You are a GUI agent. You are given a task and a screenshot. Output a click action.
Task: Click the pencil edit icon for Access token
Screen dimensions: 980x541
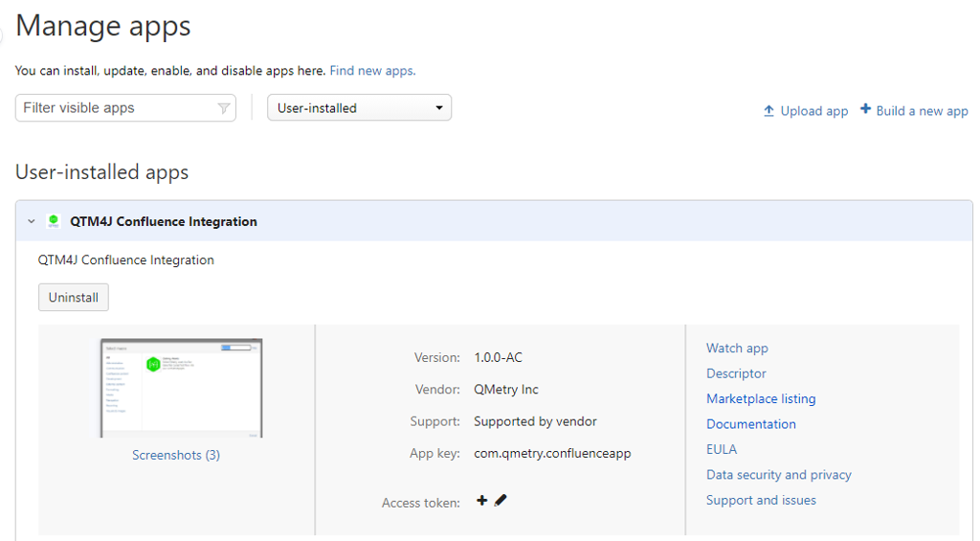(x=501, y=501)
